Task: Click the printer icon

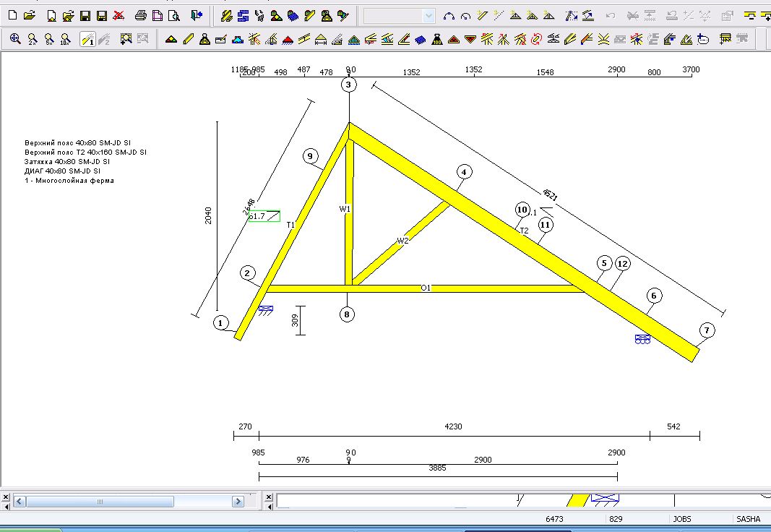Action: 141,16
